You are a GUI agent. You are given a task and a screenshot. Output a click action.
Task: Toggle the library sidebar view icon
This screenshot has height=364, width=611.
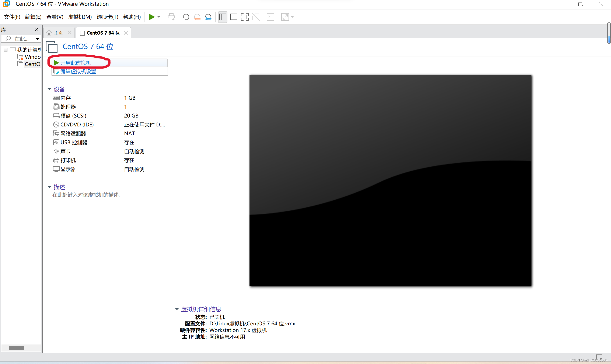pos(223,17)
